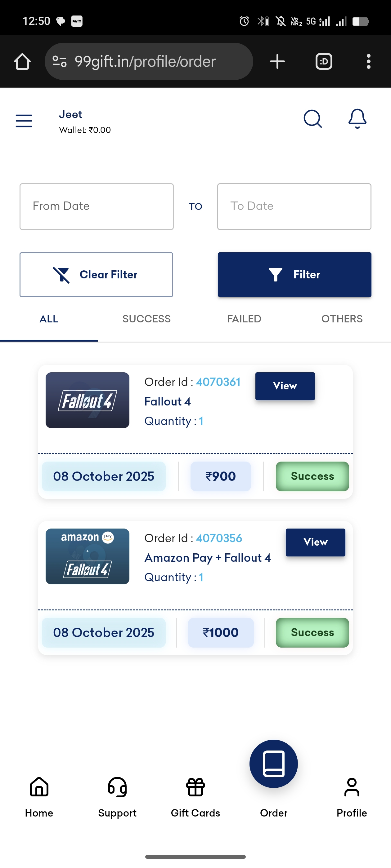Viewport: 391px width, 868px height.
Task: Tap the site info icon in address bar
Action: [x=60, y=62]
